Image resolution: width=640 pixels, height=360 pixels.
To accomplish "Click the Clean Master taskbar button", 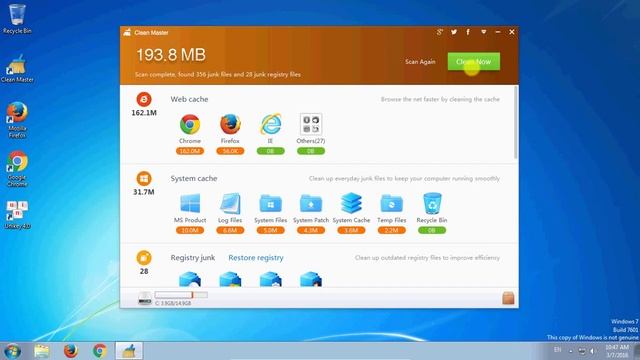I will (x=129, y=351).
